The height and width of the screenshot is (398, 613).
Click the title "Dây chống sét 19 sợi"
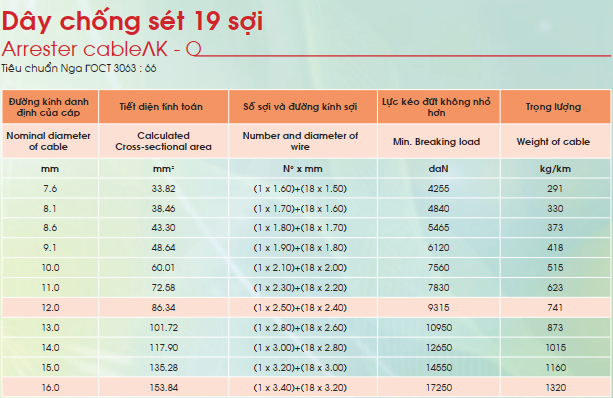pyautogui.click(x=132, y=21)
